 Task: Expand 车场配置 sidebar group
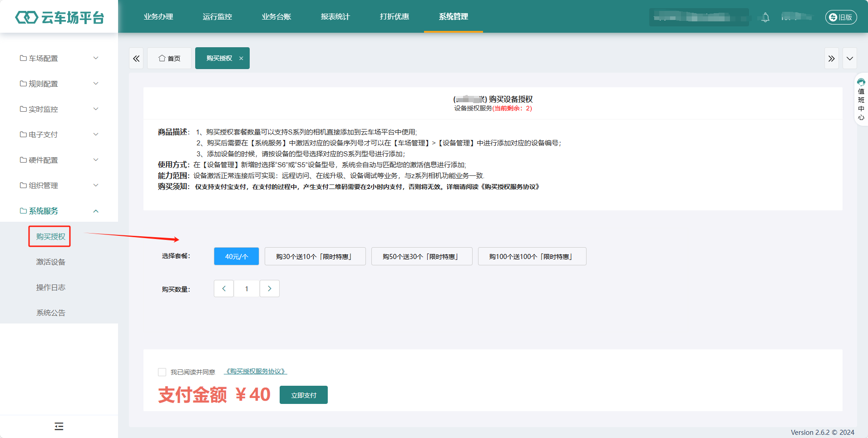tap(59, 58)
